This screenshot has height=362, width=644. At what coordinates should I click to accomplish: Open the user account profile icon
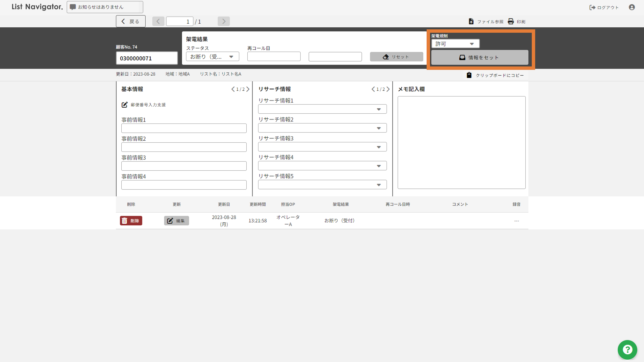tap(632, 7)
